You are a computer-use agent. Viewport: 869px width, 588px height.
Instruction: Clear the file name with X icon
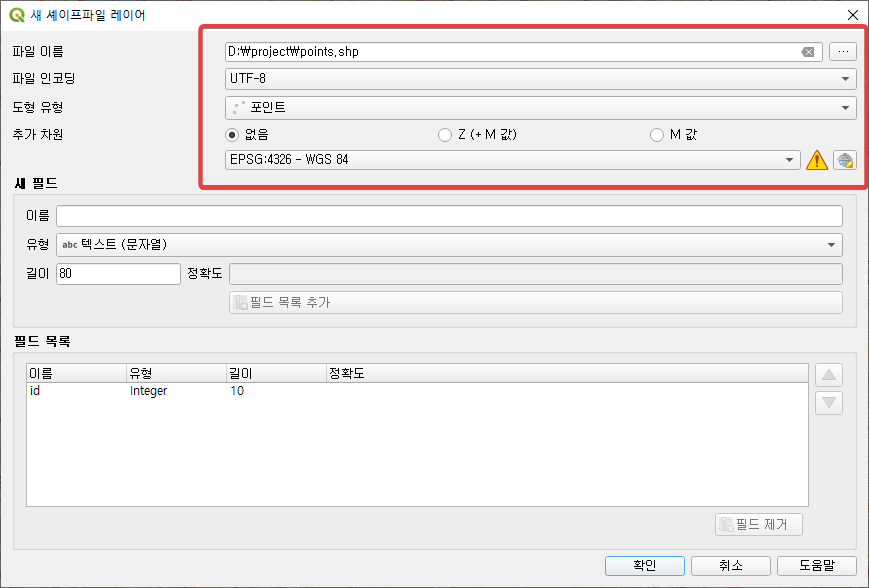808,52
